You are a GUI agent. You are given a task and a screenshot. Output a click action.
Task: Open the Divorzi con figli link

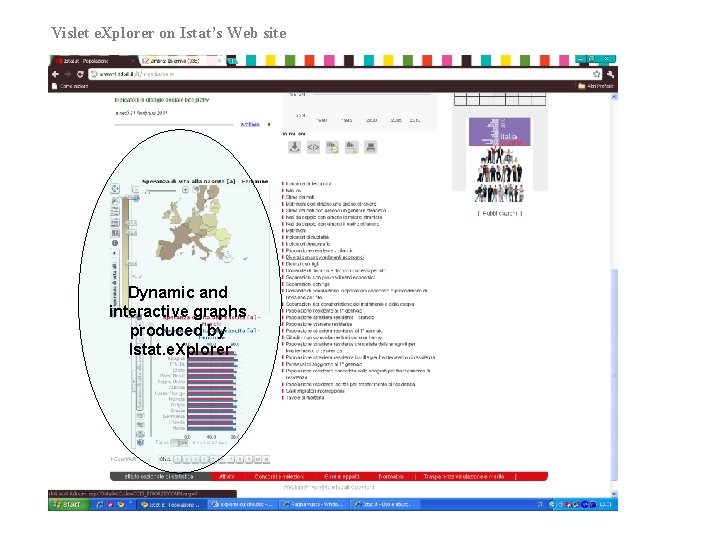[x=302, y=264]
